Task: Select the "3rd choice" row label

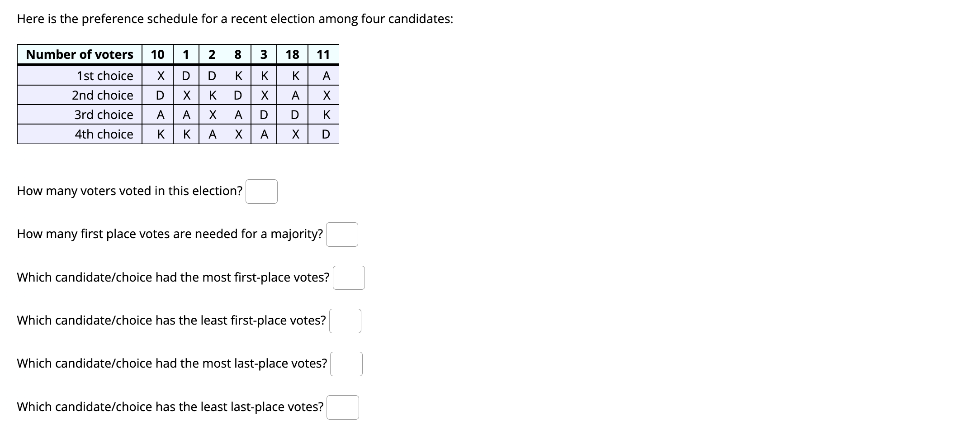Action: (x=104, y=115)
